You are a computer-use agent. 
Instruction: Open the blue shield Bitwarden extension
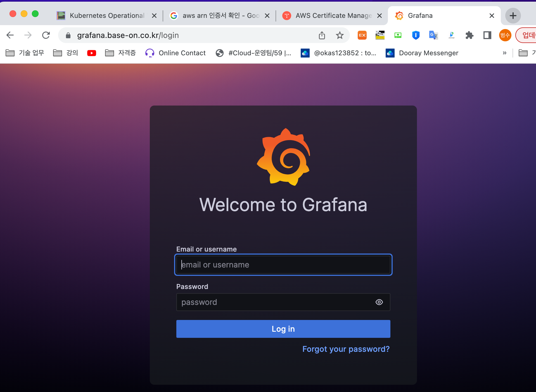416,35
